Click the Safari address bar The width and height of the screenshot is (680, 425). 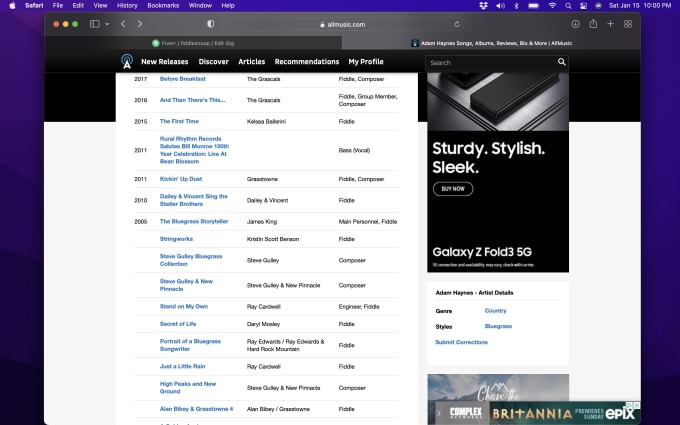(x=343, y=24)
